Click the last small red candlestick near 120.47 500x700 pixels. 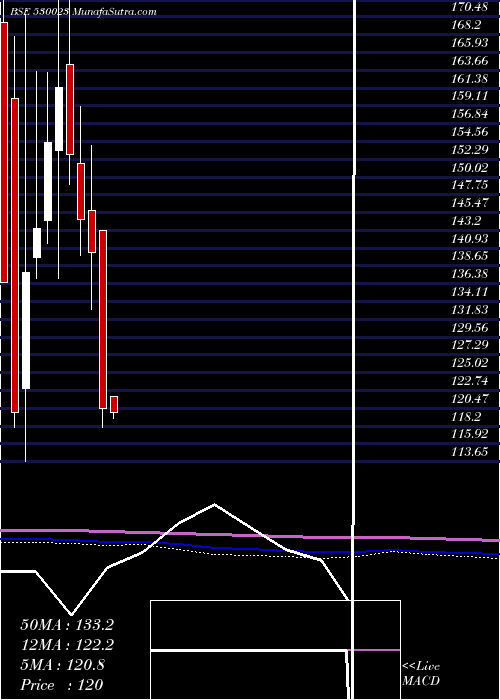pyautogui.click(x=114, y=404)
